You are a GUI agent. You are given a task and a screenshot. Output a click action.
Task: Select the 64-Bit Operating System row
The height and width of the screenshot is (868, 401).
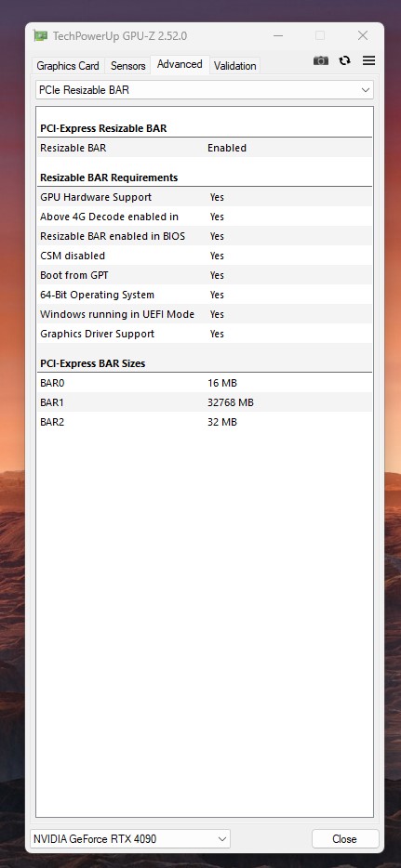(205, 295)
